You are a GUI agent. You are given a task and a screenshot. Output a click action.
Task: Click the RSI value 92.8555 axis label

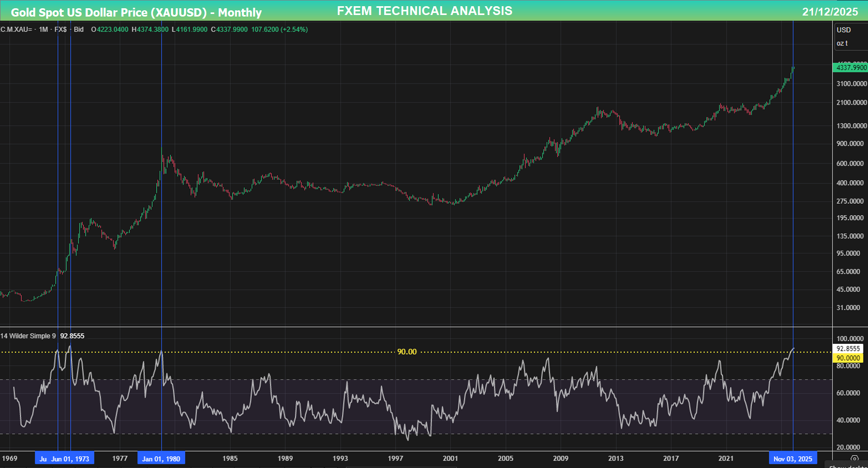[x=848, y=349]
